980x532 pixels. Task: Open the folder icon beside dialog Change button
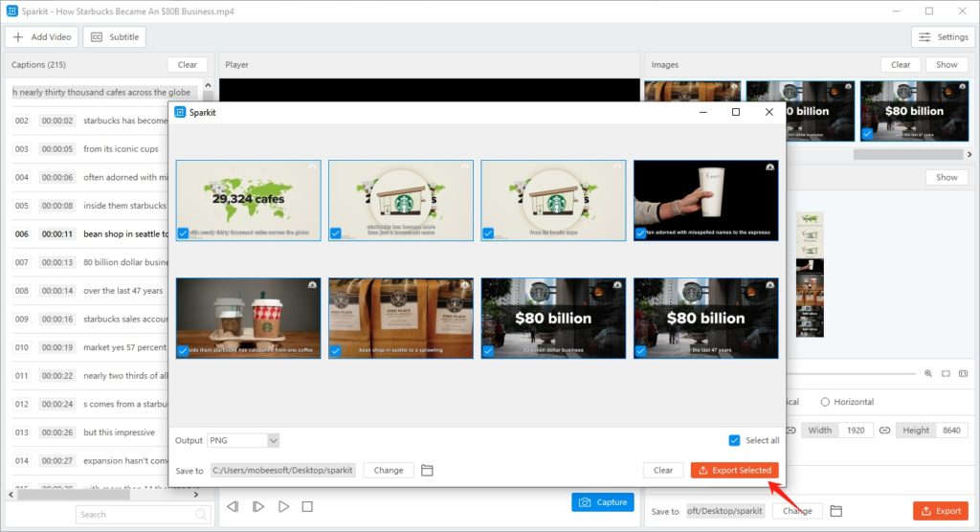[x=427, y=470]
